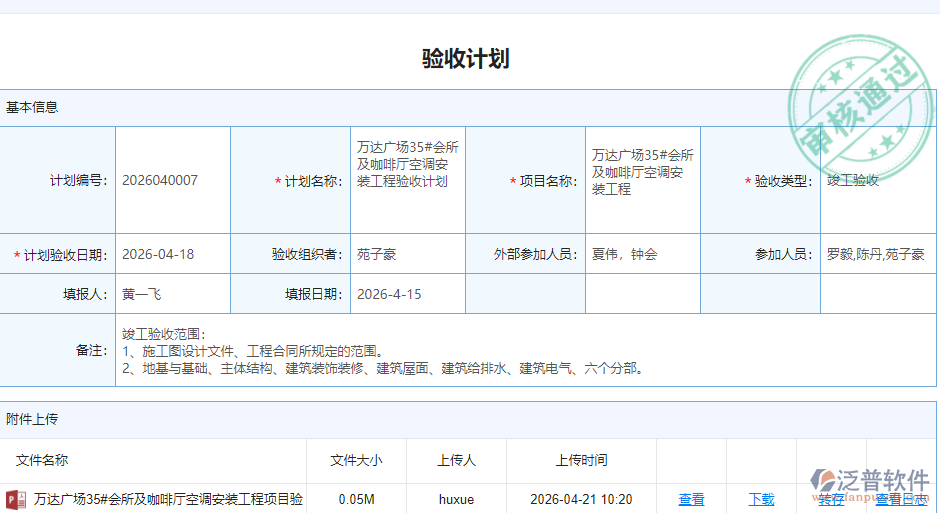Click the 文件名称 column header
940x513 pixels.
pos(42,460)
